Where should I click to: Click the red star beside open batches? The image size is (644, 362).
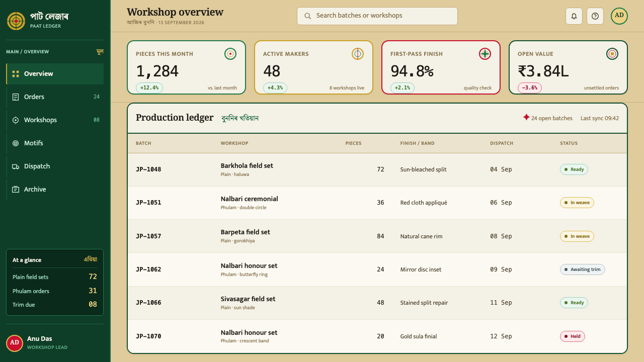[x=526, y=117]
